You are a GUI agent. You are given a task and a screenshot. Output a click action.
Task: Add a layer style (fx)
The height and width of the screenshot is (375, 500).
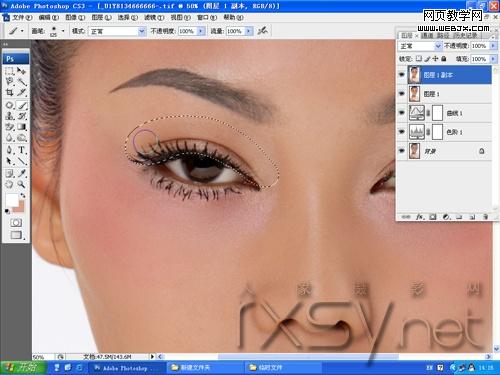point(420,217)
